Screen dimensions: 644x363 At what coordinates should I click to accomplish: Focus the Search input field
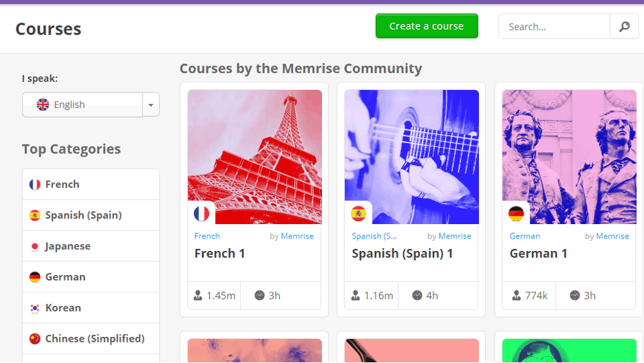(x=555, y=27)
